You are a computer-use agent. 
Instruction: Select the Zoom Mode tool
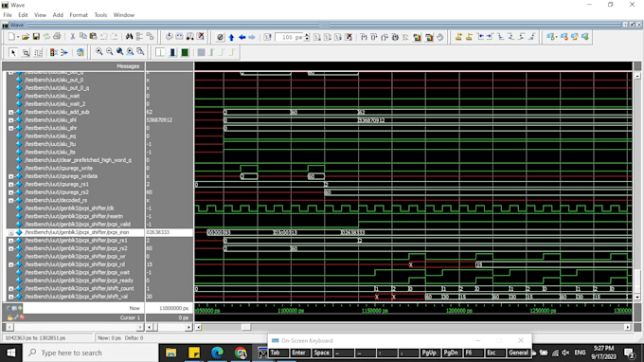(26, 53)
